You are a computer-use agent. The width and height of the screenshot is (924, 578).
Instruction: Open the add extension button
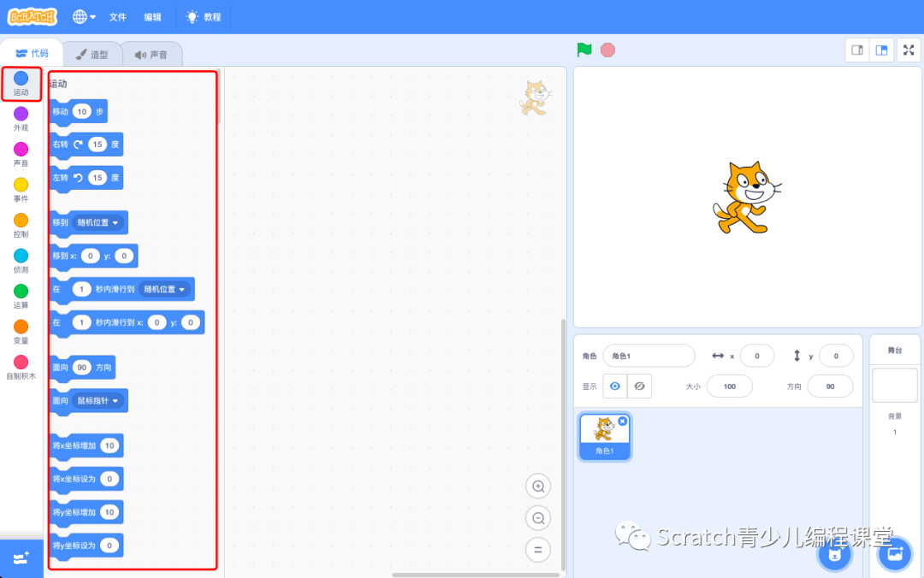[x=21, y=558]
